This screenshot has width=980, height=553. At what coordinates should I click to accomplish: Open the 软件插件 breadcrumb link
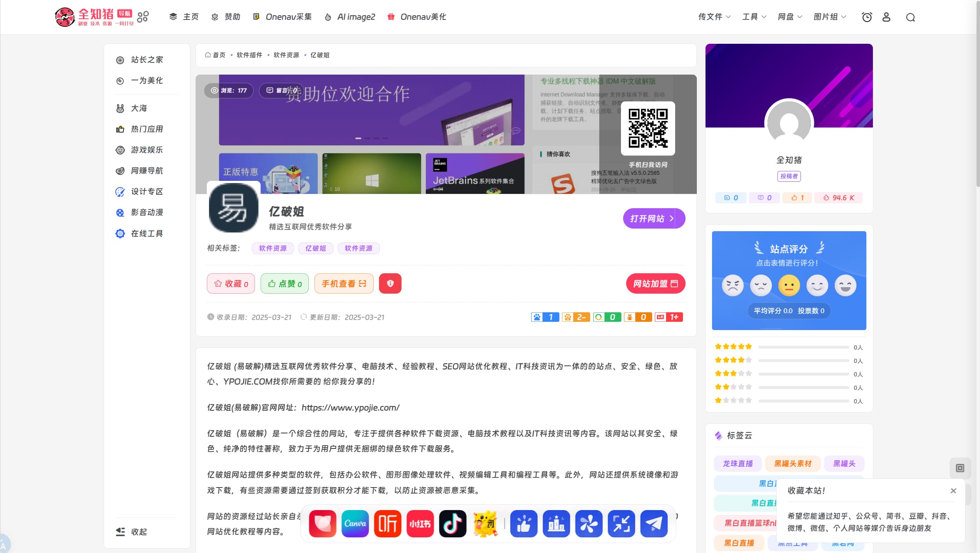(249, 55)
